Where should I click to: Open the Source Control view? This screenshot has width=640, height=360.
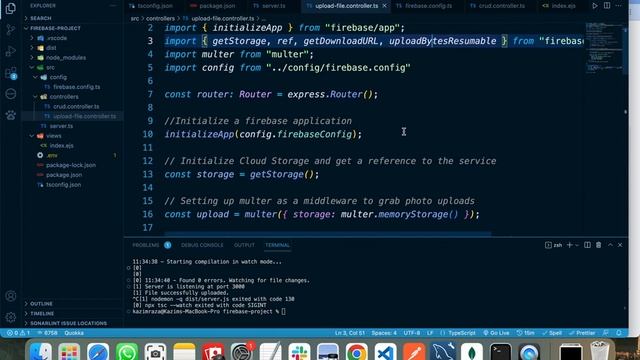tap(11, 29)
